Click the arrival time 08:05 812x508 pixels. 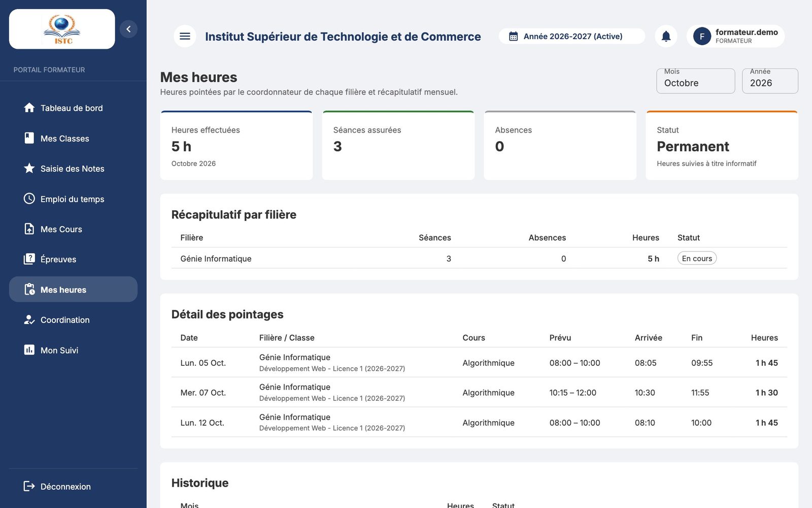(646, 363)
